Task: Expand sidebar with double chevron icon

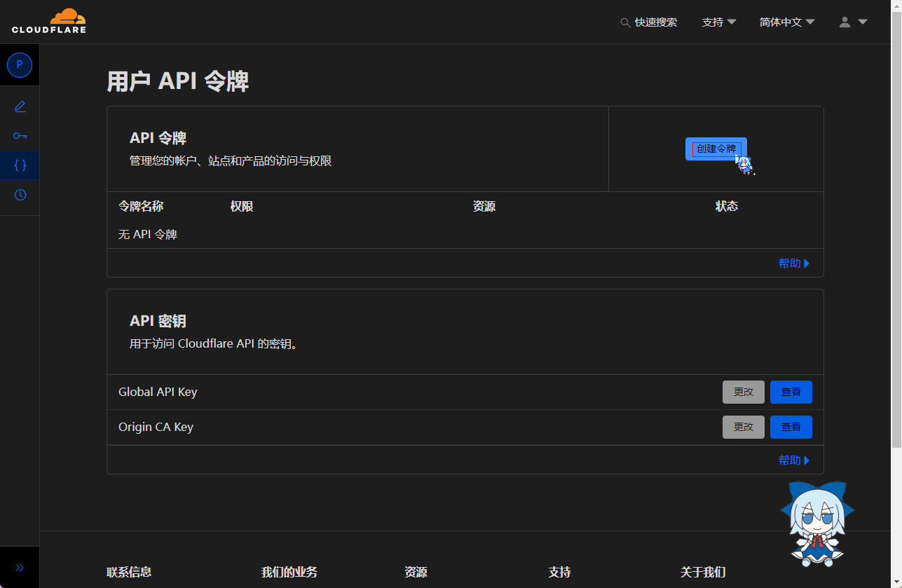Action: click(20, 568)
